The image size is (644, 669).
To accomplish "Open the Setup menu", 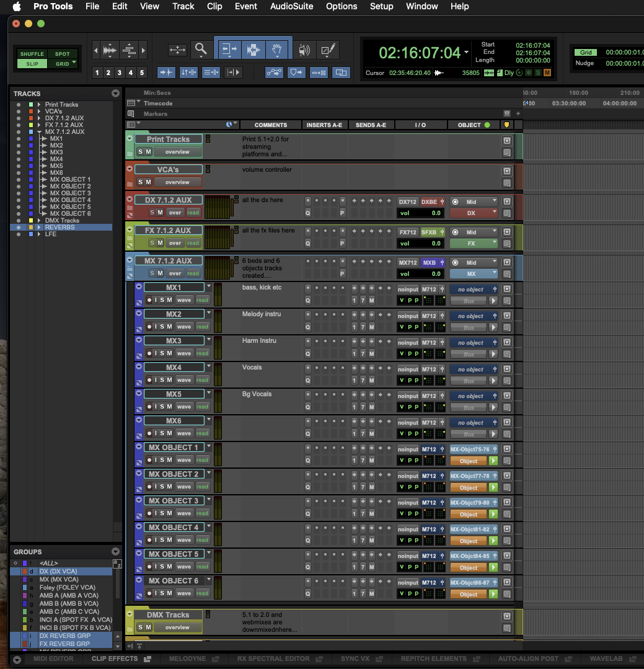I will tap(381, 6).
